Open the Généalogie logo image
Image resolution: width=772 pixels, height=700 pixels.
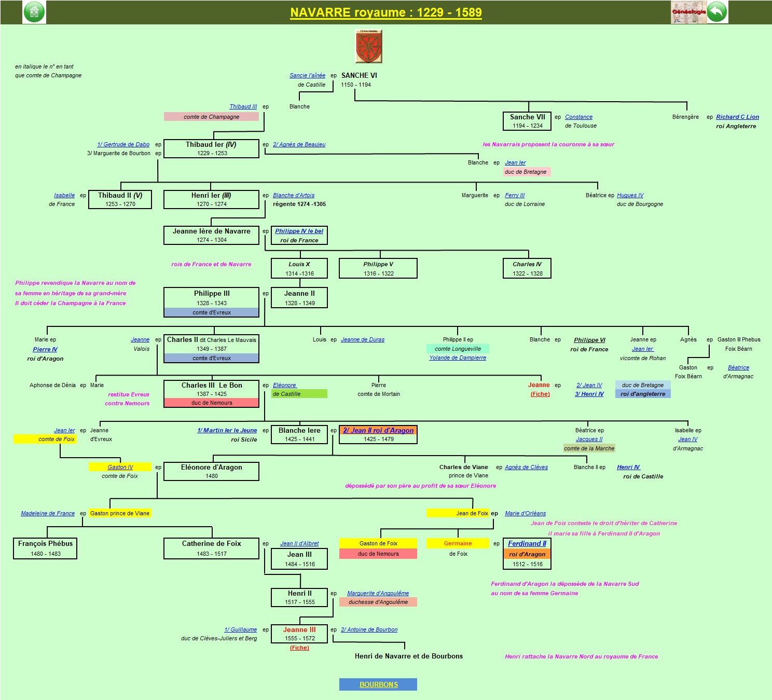coord(688,12)
